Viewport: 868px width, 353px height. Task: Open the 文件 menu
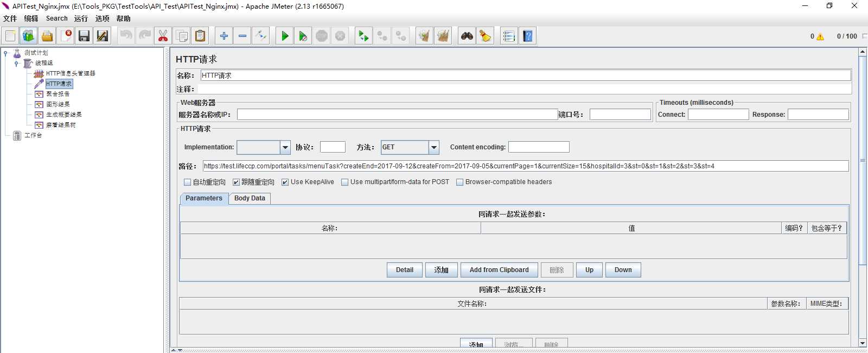[10, 18]
